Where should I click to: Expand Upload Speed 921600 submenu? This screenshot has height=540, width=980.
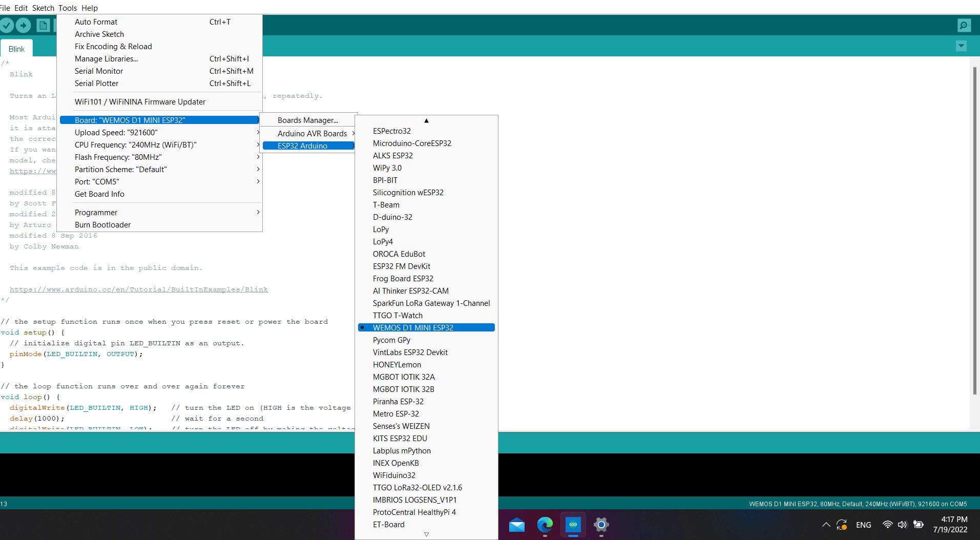(x=160, y=133)
